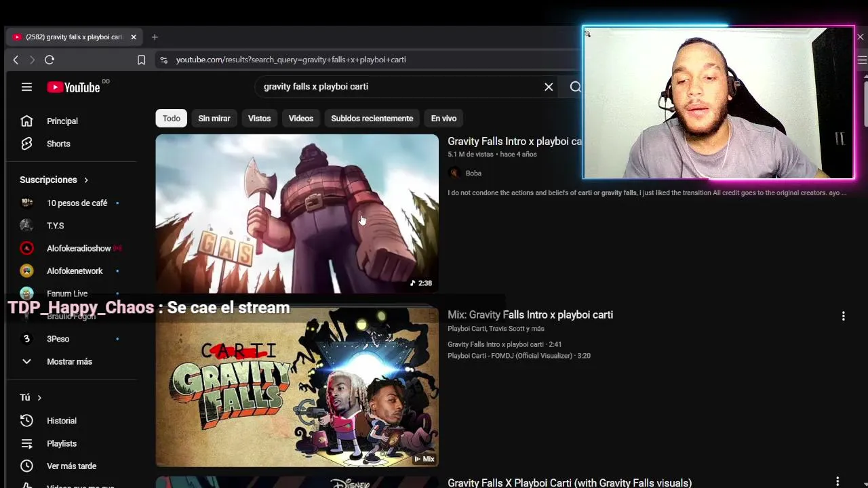Open the Fanum Live channel avatar

point(26,293)
